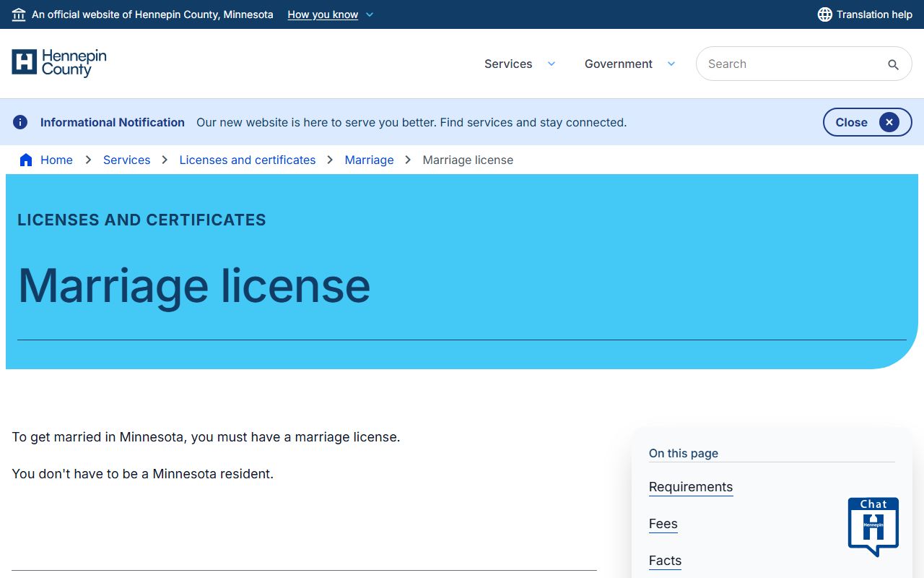The width and height of the screenshot is (924, 578).
Task: Click LICENSES AND CERTIFICATES heading text
Action: point(141,220)
